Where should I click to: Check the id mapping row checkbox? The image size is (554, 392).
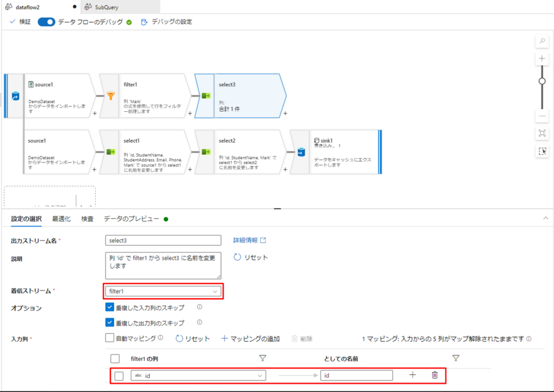pyautogui.click(x=119, y=376)
